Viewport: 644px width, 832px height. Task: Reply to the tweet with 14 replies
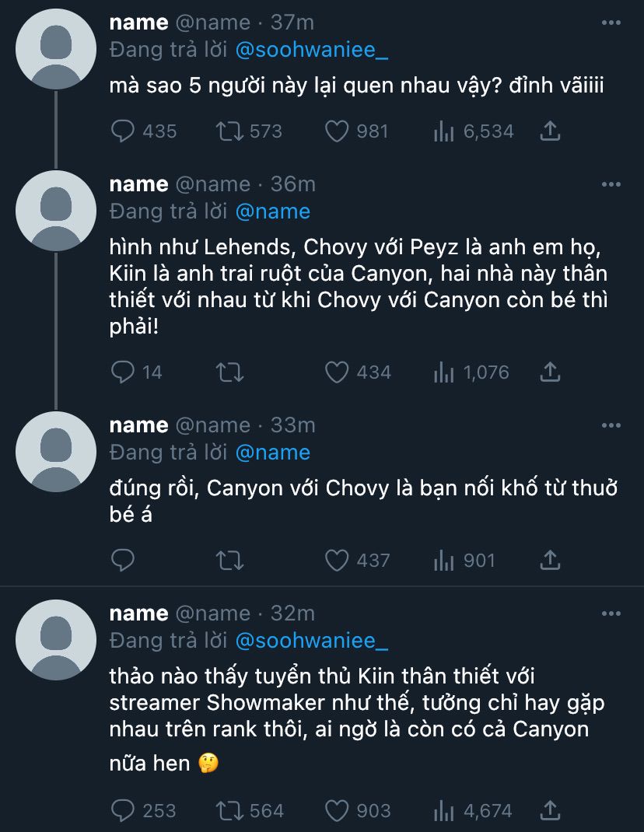click(x=124, y=372)
